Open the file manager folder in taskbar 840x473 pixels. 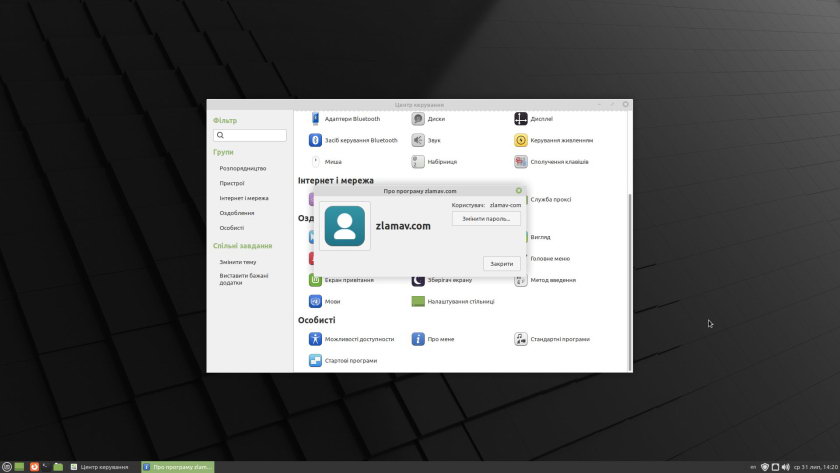58,467
